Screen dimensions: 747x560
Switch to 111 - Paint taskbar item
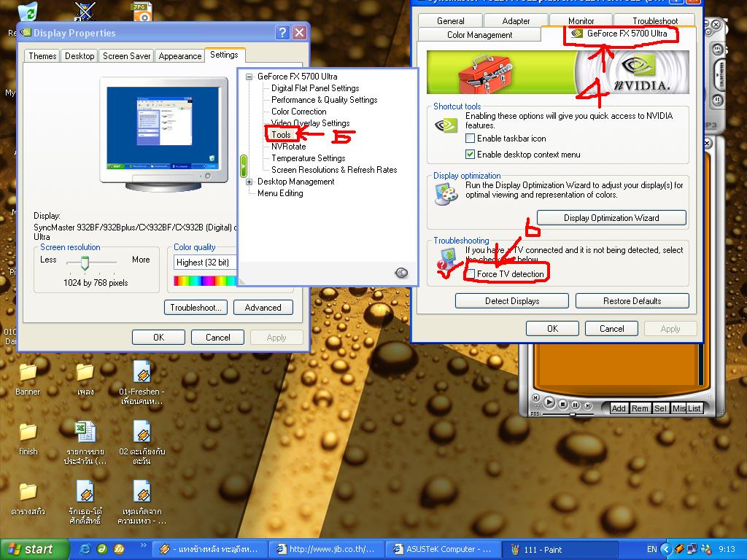[x=561, y=550]
